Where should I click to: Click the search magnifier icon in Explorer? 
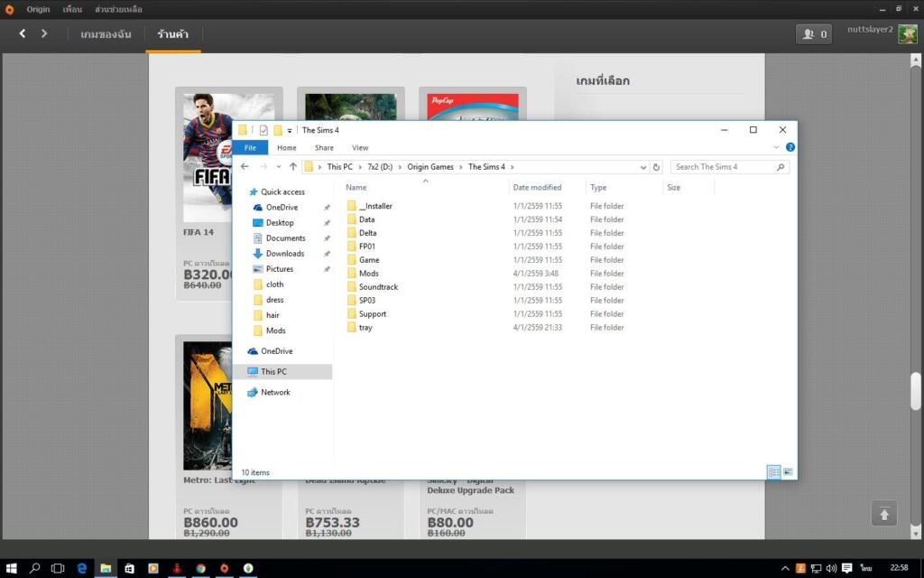click(x=781, y=167)
